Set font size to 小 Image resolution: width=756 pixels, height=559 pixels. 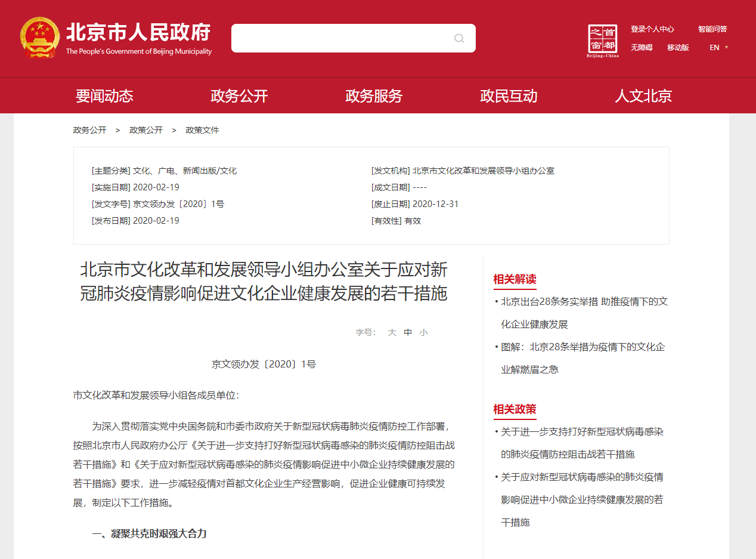[x=423, y=332]
